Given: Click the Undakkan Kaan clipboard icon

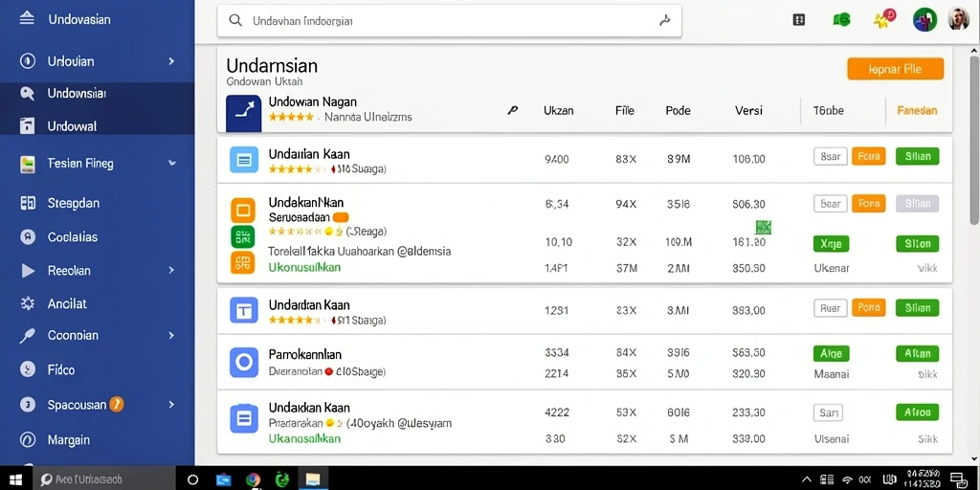Looking at the screenshot, I should (244, 419).
